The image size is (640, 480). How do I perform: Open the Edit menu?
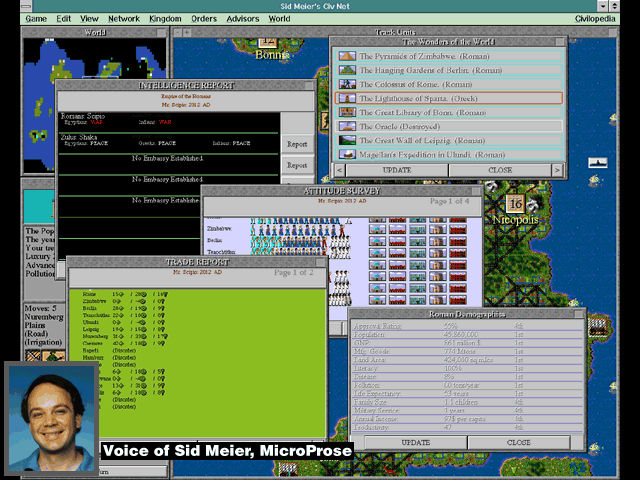pyautogui.click(x=63, y=19)
